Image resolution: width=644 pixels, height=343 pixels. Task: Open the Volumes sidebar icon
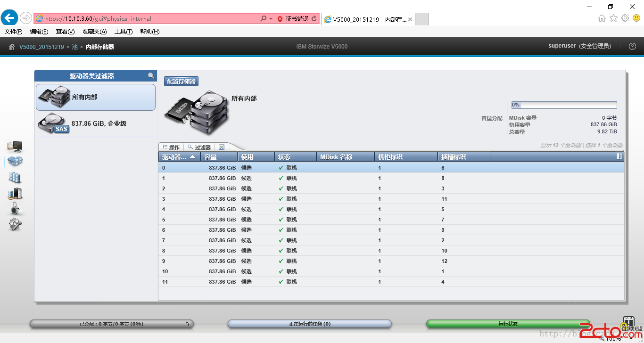point(15,178)
